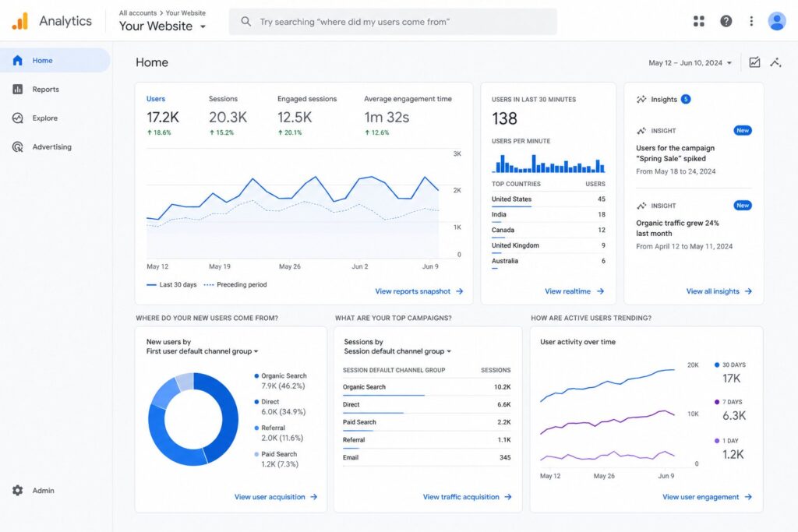Screen dimensions: 798x532
Task: Click the Australia country row
Action: tap(548, 262)
